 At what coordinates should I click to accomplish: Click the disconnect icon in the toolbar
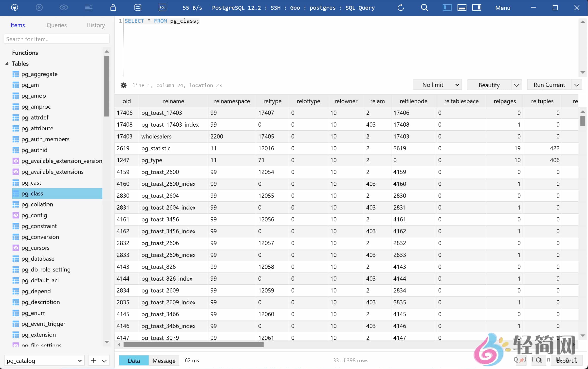pos(39,8)
